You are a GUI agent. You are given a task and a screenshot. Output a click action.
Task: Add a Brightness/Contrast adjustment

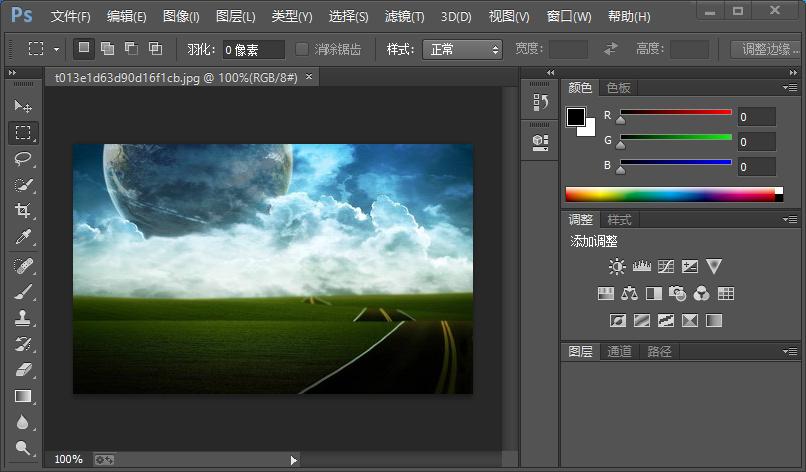point(617,267)
